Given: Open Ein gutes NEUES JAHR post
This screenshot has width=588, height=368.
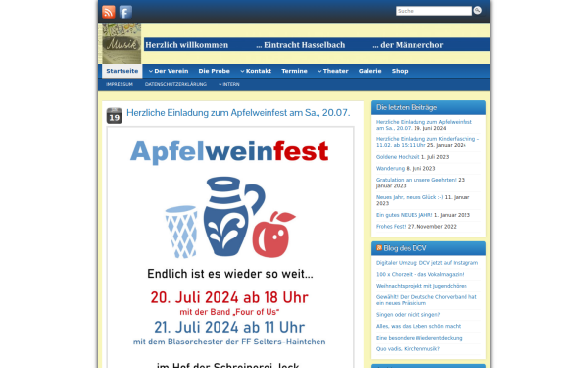Looking at the screenshot, I should click(x=404, y=215).
